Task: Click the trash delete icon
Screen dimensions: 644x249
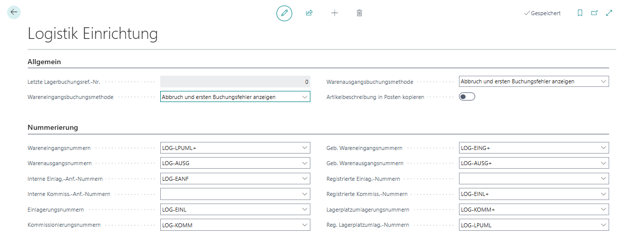Action: (x=359, y=13)
